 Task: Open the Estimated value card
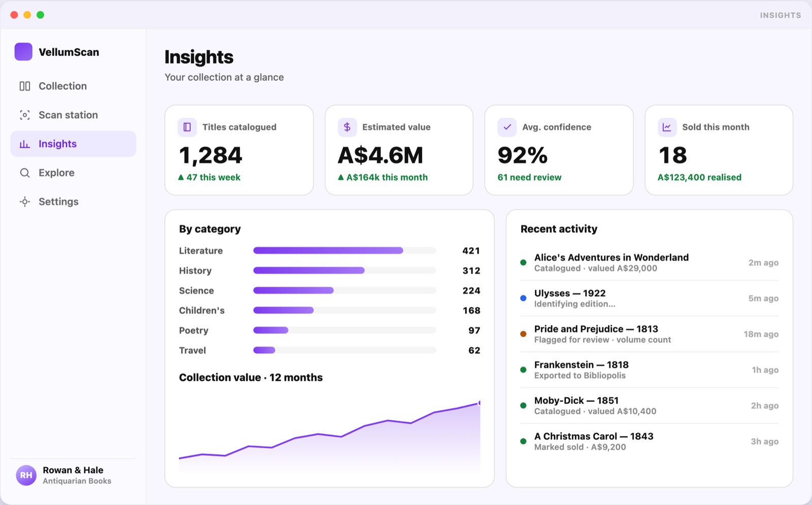coord(399,150)
